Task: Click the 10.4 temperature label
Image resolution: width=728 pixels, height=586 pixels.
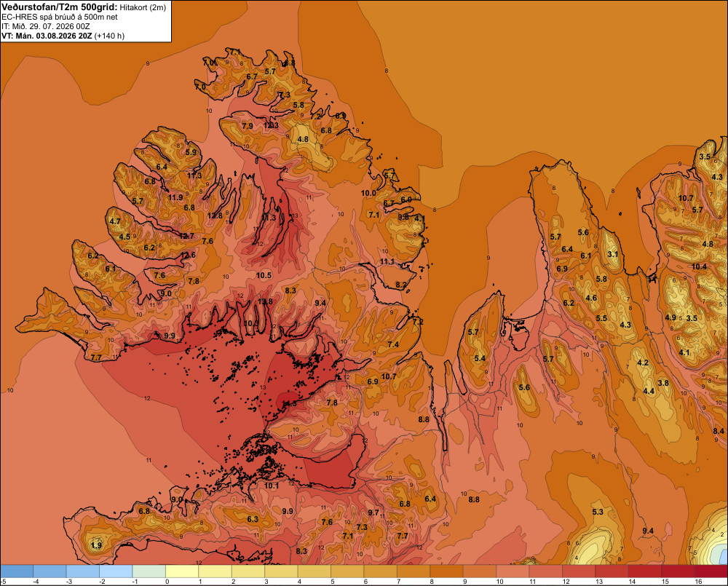Action: (699, 266)
